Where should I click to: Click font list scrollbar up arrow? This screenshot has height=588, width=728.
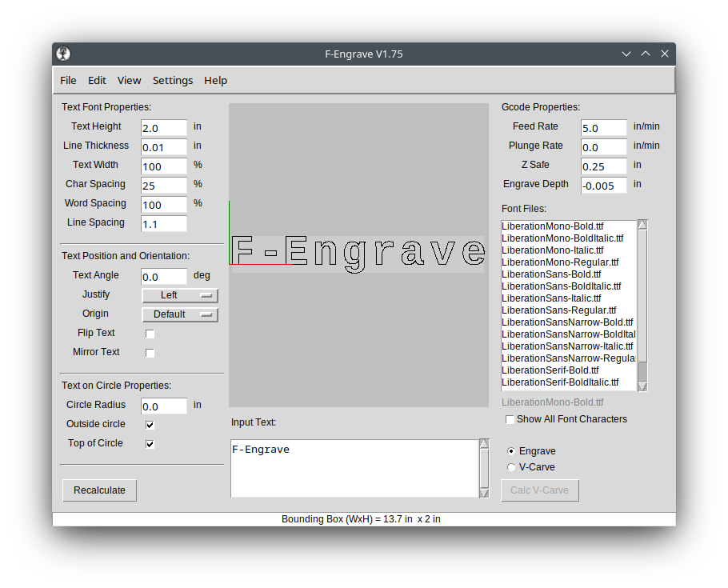point(642,225)
